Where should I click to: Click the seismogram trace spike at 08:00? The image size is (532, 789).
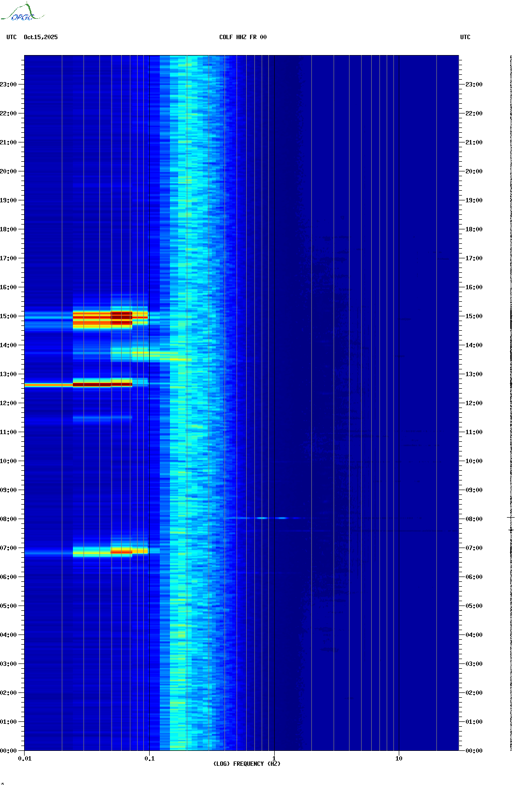click(511, 517)
